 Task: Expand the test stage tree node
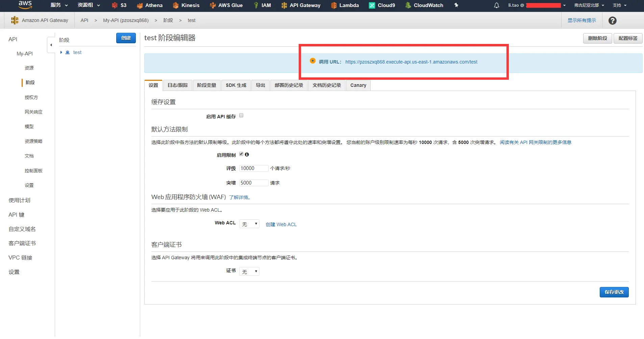[x=61, y=52]
